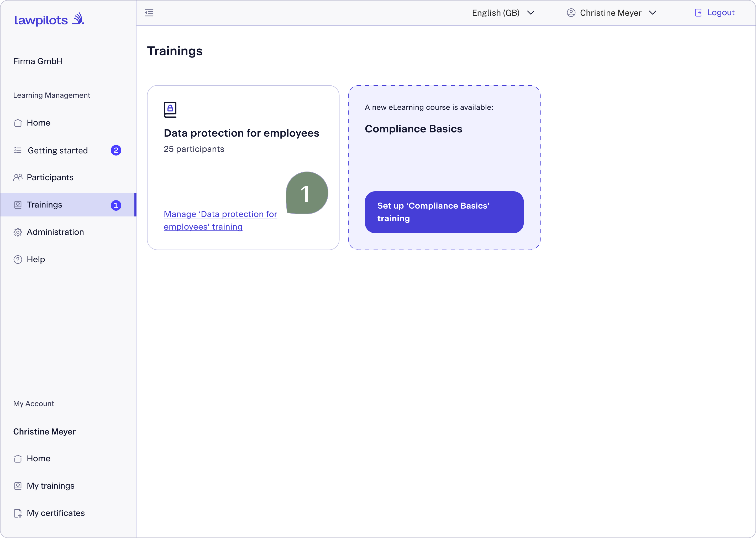
Task: Click the Compliance Basics course title
Action: (413, 129)
